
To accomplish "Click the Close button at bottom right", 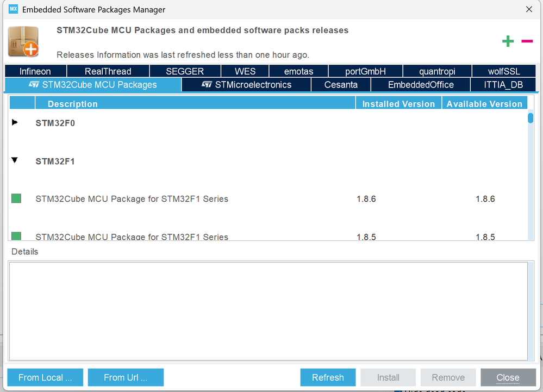I will coord(508,377).
